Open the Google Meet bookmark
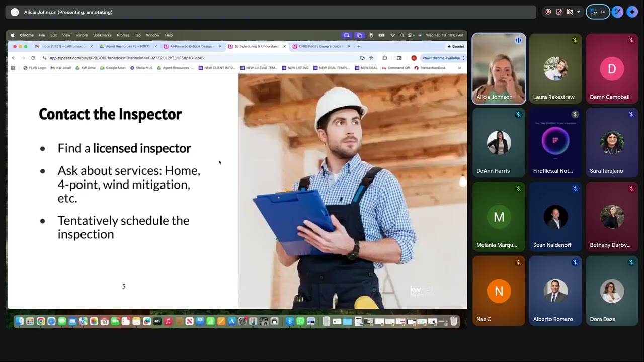 point(113,68)
